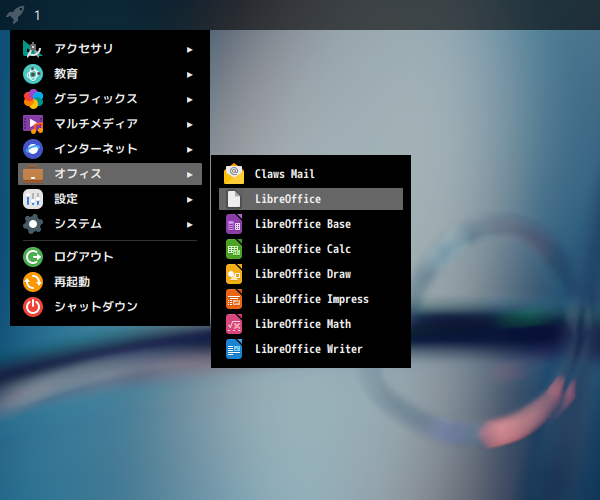Expand the 教育 submenu arrow
The image size is (600, 500).
coord(189,75)
